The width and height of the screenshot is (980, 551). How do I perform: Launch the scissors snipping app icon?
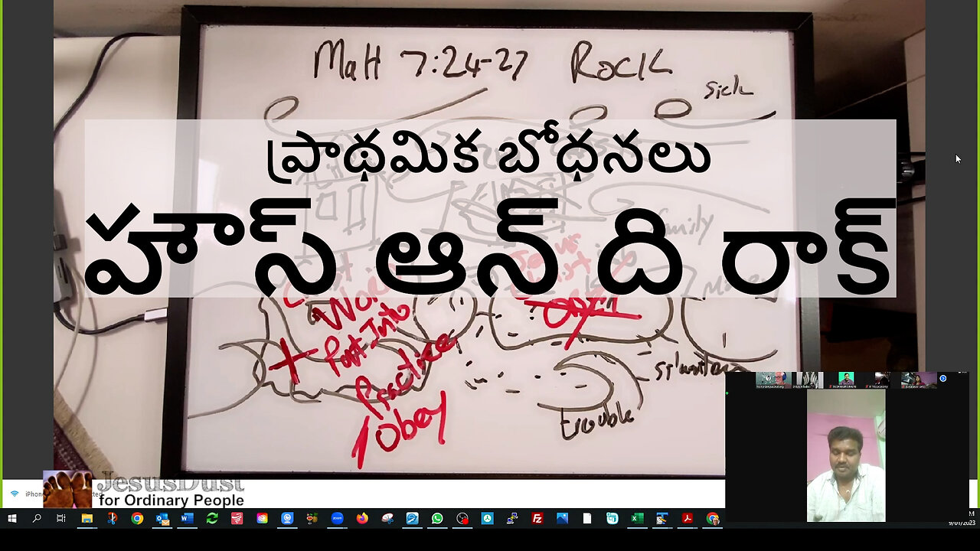112,518
